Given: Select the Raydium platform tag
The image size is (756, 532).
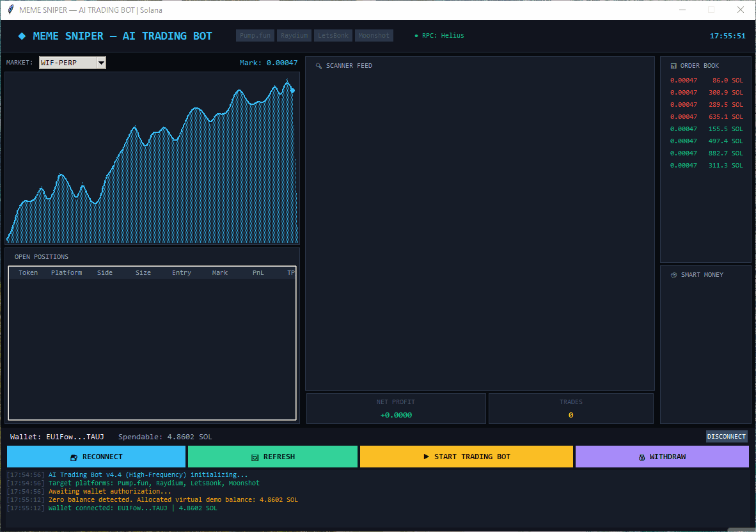Looking at the screenshot, I should (x=294, y=36).
